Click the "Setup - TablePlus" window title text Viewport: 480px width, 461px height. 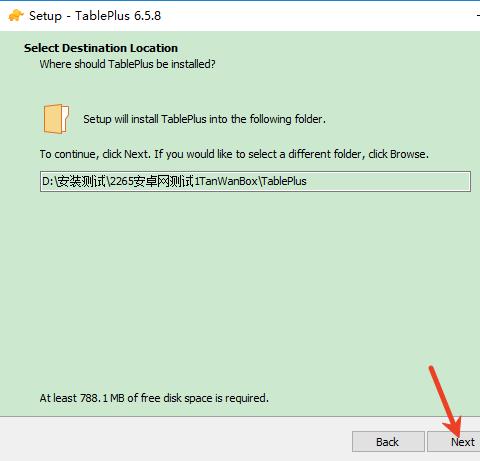pyautogui.click(x=95, y=16)
